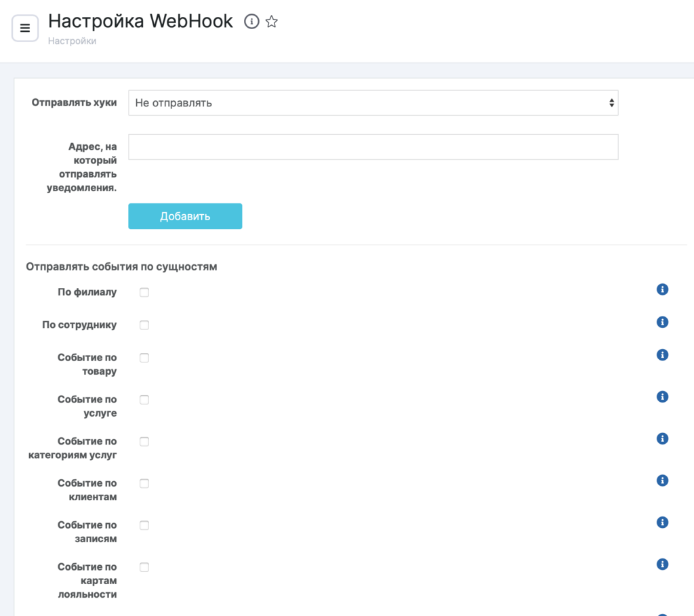Open info icon for Событие по услуге
Image resolution: width=694 pixels, height=616 pixels.
pos(662,396)
